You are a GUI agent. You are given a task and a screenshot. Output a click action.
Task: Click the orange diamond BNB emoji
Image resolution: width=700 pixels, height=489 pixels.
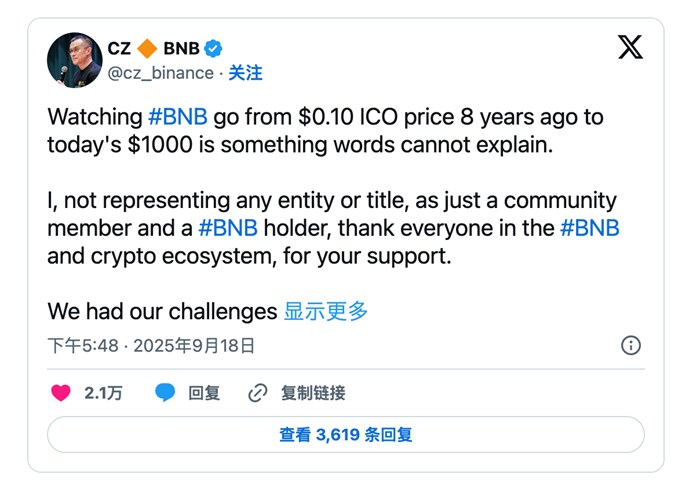pyautogui.click(x=147, y=48)
